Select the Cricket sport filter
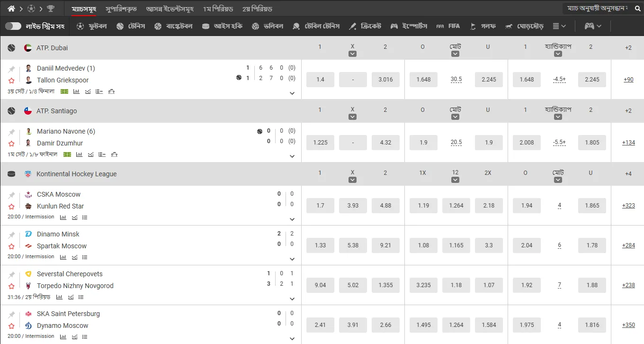Viewport: 644px width, 344px height. (365, 26)
